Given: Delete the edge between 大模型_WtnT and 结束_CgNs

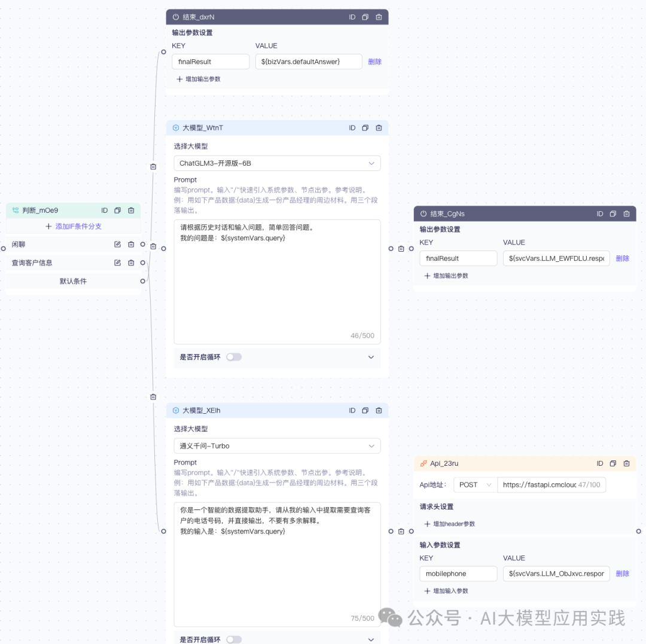Looking at the screenshot, I should click(401, 249).
